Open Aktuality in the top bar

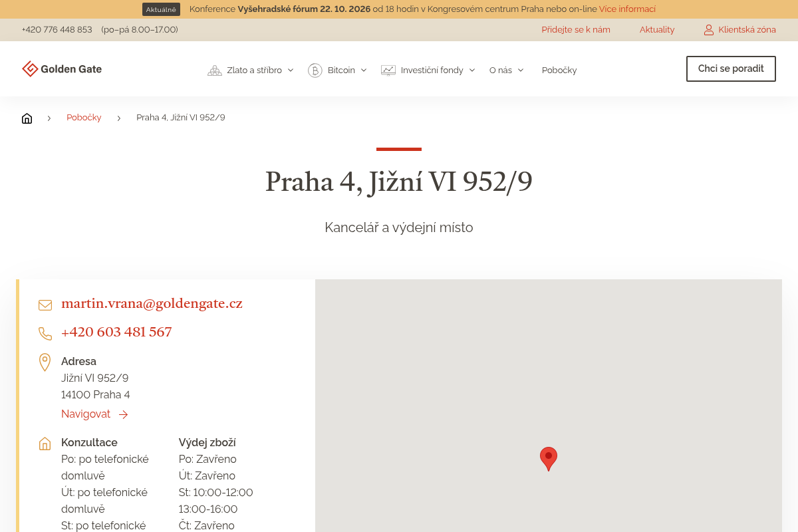coord(657,30)
